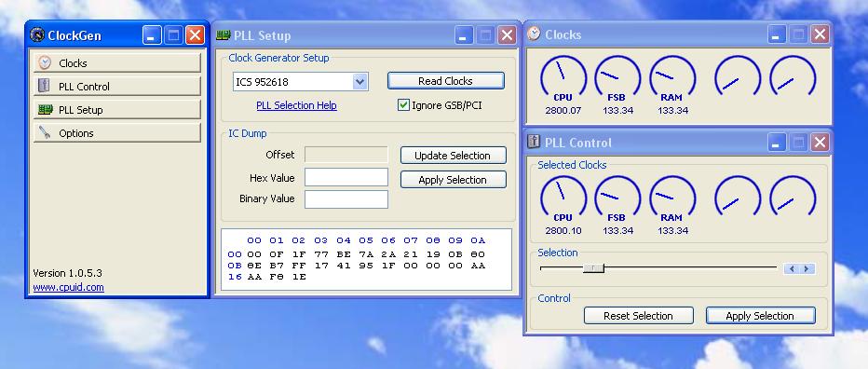Click the RAM gauge in Clocks window
868x369 pixels.
[x=672, y=78]
